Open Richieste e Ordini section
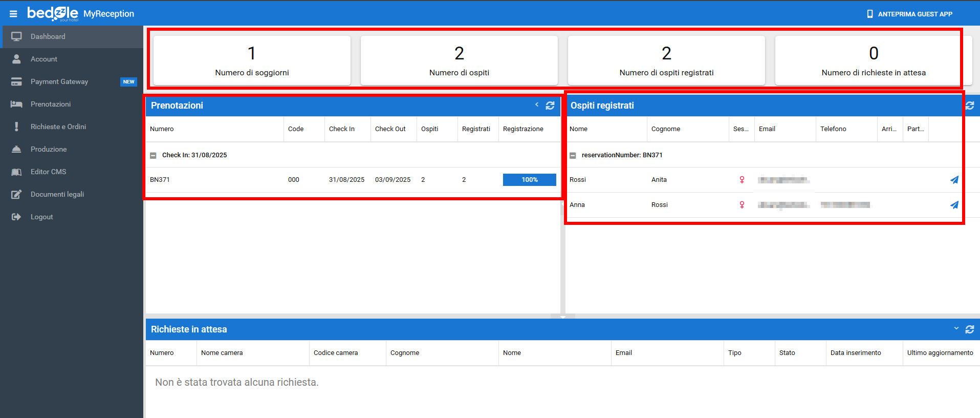The height and width of the screenshot is (418, 980). (x=58, y=127)
